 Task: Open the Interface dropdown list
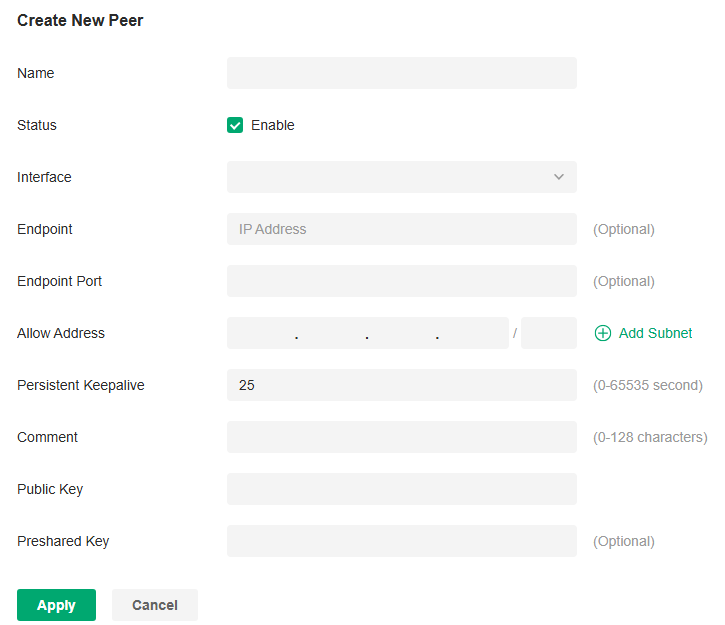coord(401,177)
